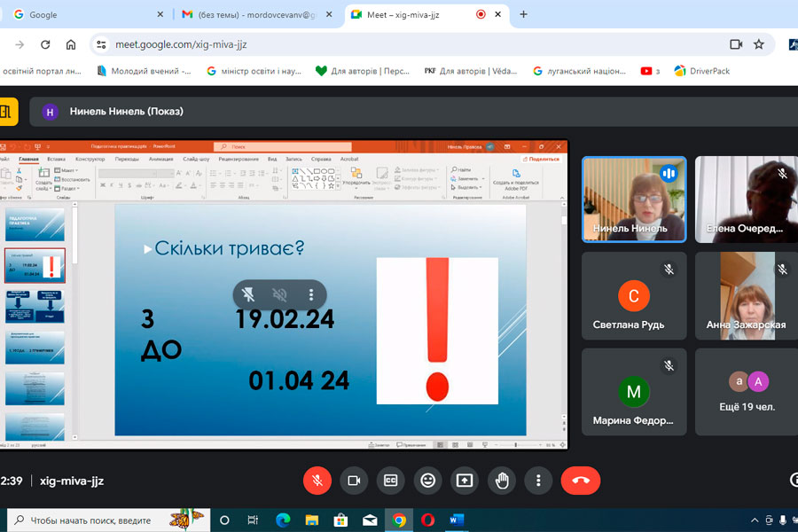The width and height of the screenshot is (798, 532).
Task: Click the red leave call button
Action: (581, 481)
